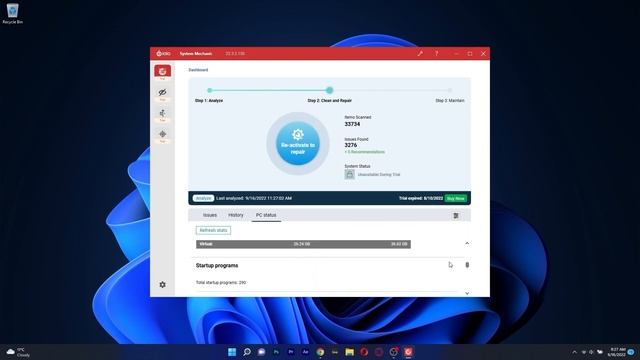Select the PC status tab
The image size is (640, 360).
[x=266, y=215]
